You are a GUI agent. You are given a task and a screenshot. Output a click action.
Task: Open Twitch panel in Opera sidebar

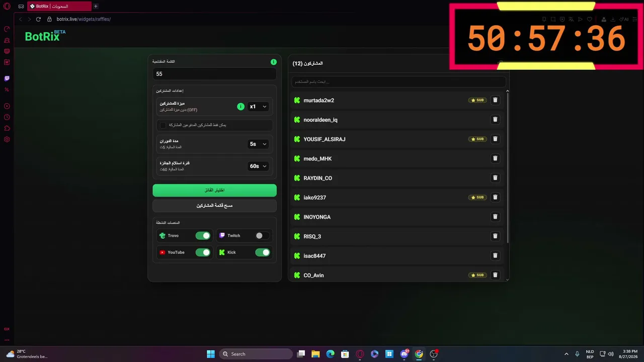7,78
